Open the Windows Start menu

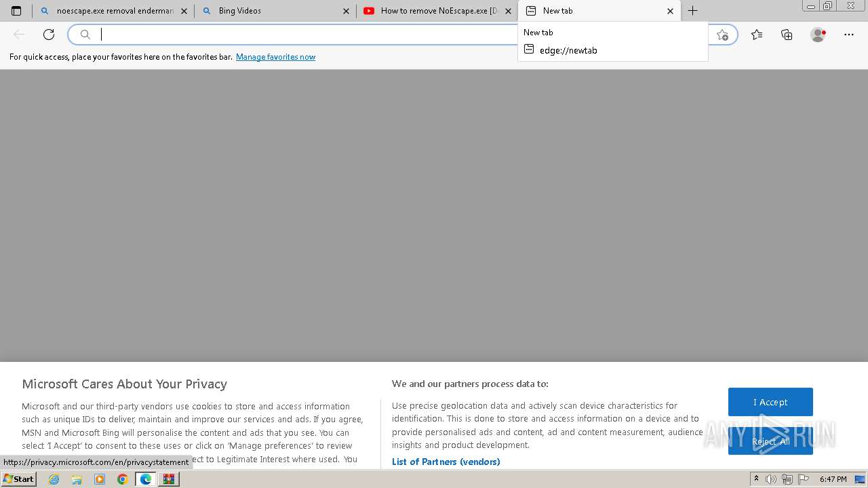click(x=18, y=479)
